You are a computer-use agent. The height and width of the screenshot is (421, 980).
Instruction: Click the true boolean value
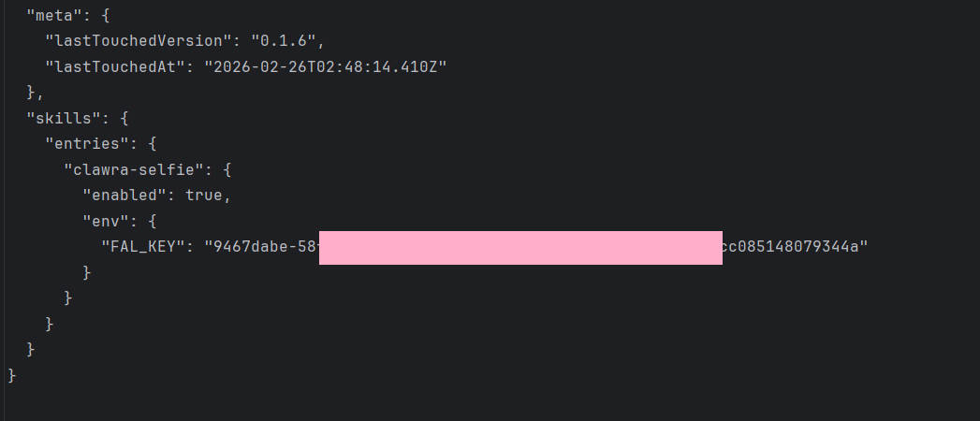pos(205,196)
